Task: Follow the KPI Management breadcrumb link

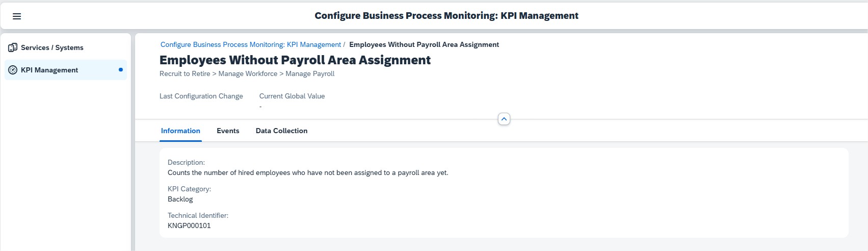Action: 251,44
